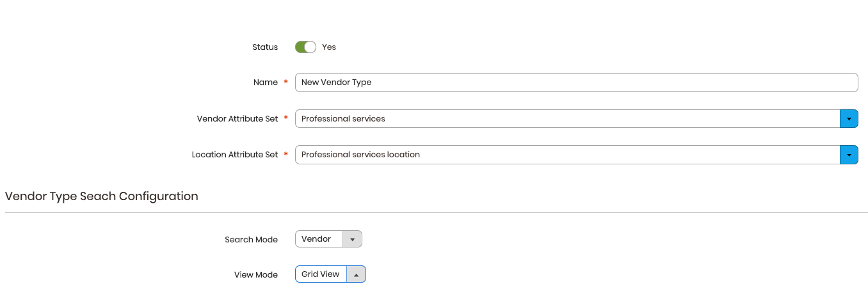Click the Name field label
This screenshot has width=868, height=298.
[266, 82]
